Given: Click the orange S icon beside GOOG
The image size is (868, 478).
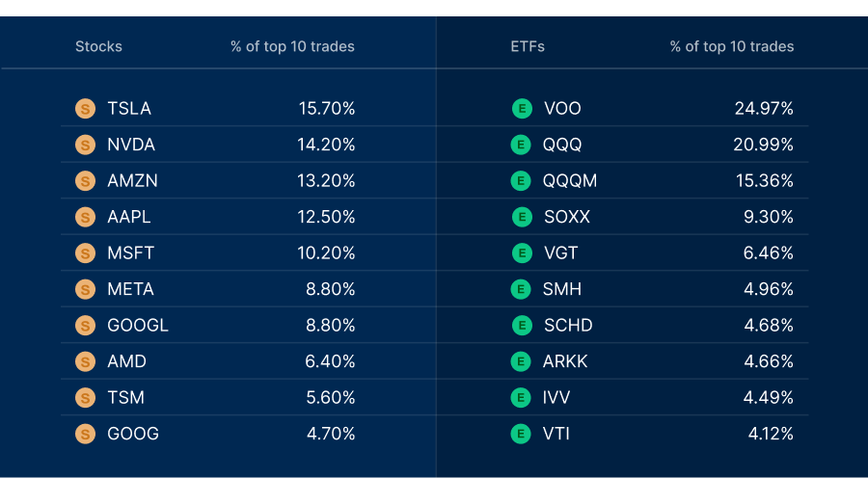Looking at the screenshot, I should click(x=85, y=434).
